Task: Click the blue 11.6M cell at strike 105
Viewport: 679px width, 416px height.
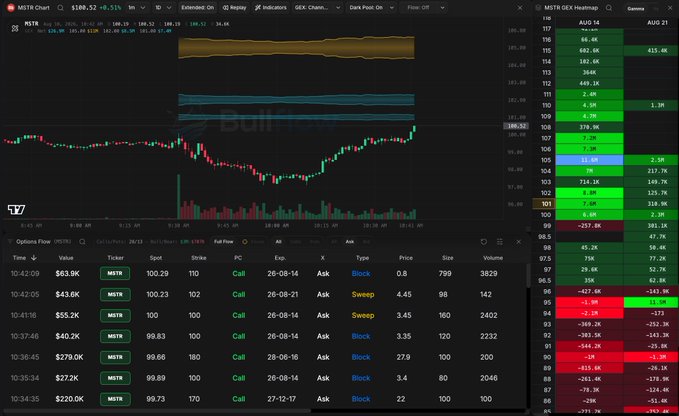Action: tap(589, 160)
